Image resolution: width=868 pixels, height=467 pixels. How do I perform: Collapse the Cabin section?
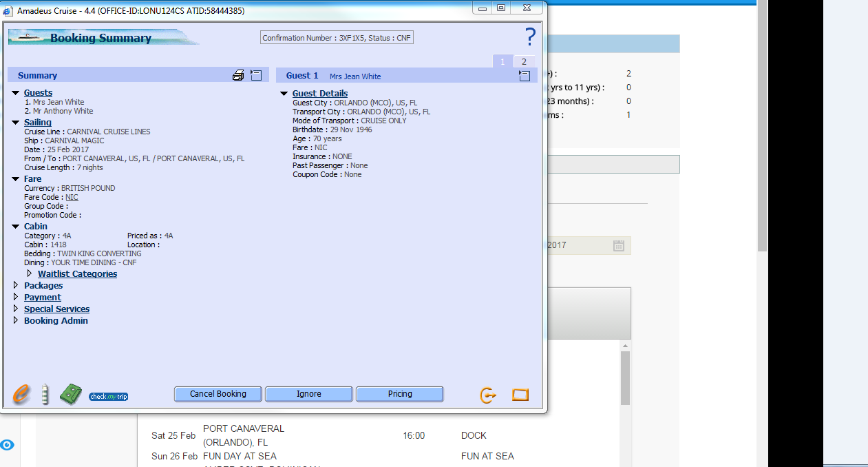pos(15,227)
